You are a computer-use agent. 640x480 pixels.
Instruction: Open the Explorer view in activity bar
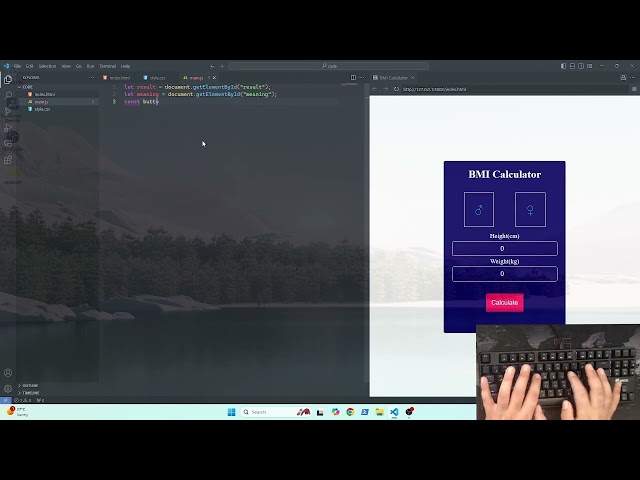[8, 79]
